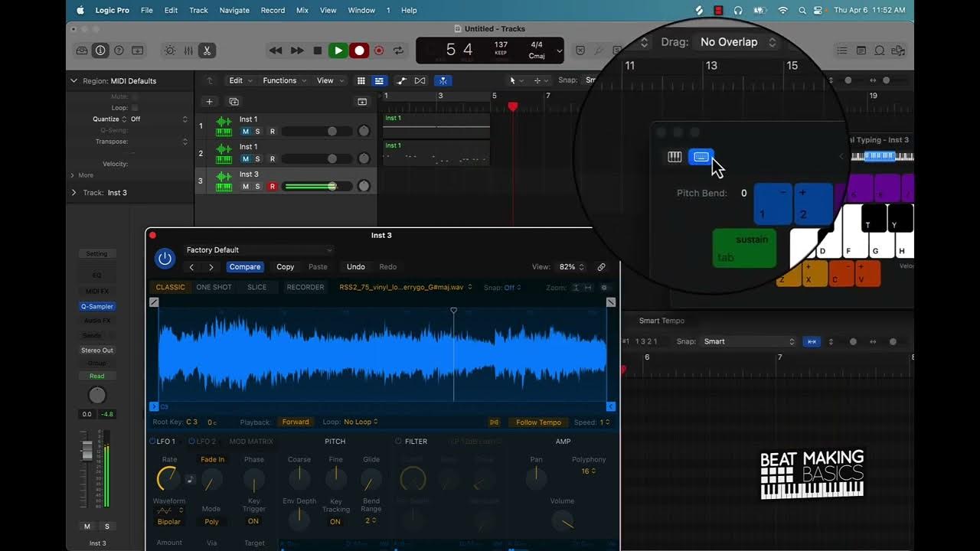Click the Flex mode icon next to Follow Tempo
980x551 pixels.
pos(495,422)
